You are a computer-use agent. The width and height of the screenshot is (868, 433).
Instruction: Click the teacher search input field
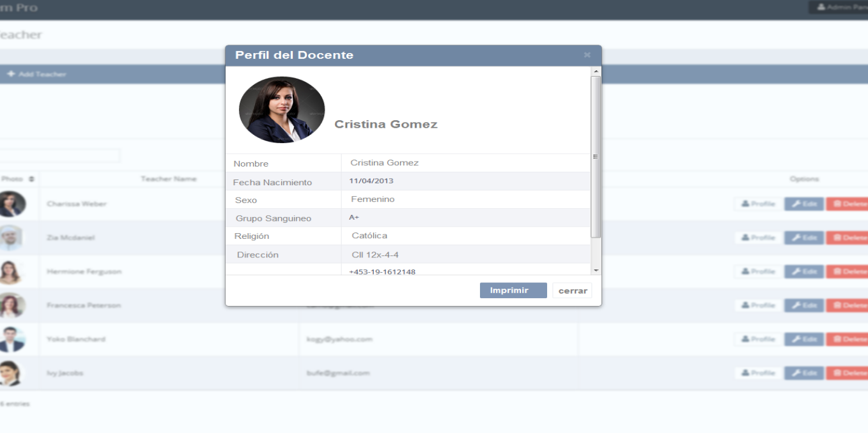pos(61,155)
